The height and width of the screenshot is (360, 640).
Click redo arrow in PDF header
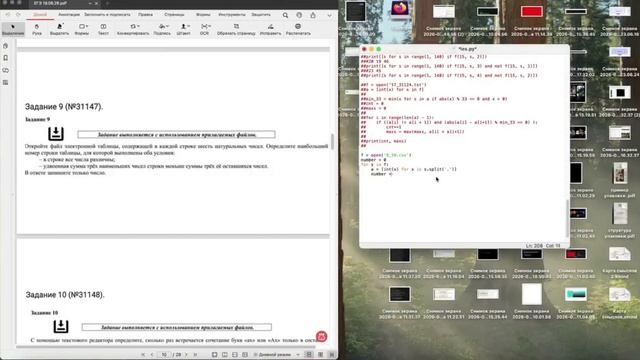point(18,15)
